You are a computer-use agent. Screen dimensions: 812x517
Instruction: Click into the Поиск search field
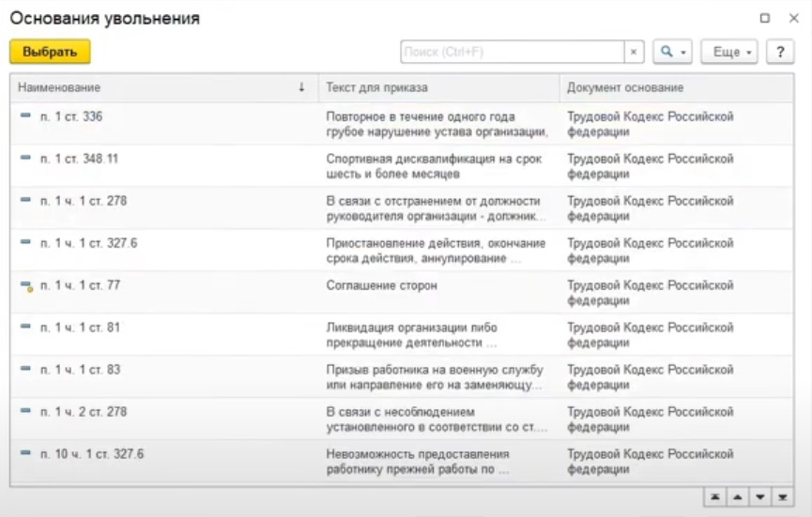[x=512, y=53]
